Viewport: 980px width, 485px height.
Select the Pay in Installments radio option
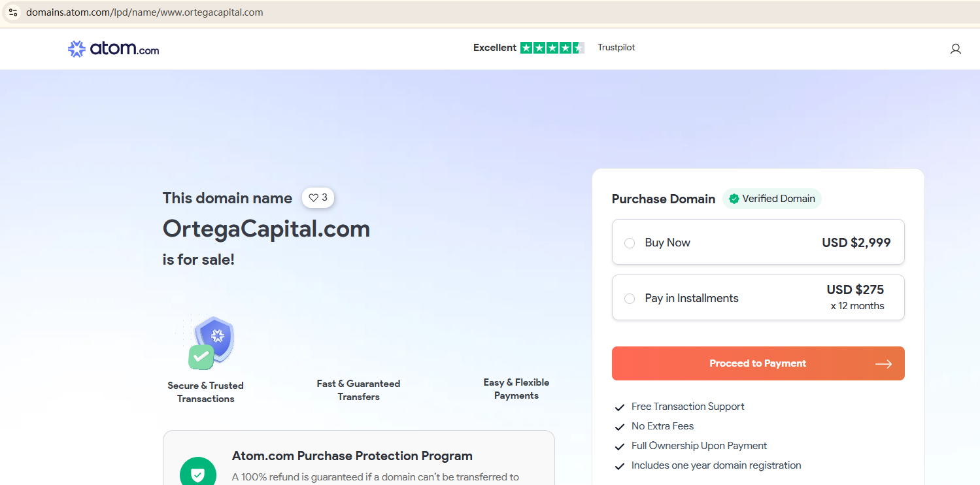(630, 299)
